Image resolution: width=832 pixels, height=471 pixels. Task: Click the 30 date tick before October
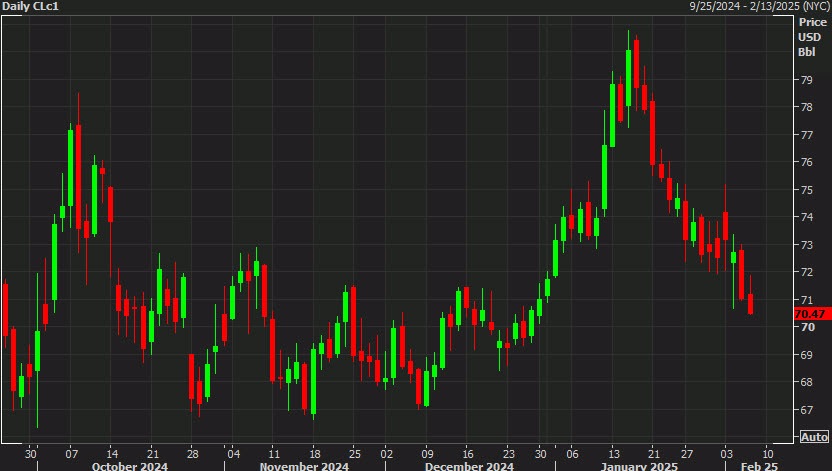pyautogui.click(x=31, y=454)
